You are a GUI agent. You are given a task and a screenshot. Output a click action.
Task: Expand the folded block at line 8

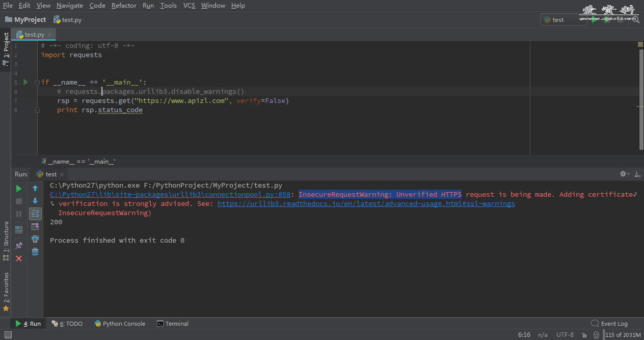36,110
